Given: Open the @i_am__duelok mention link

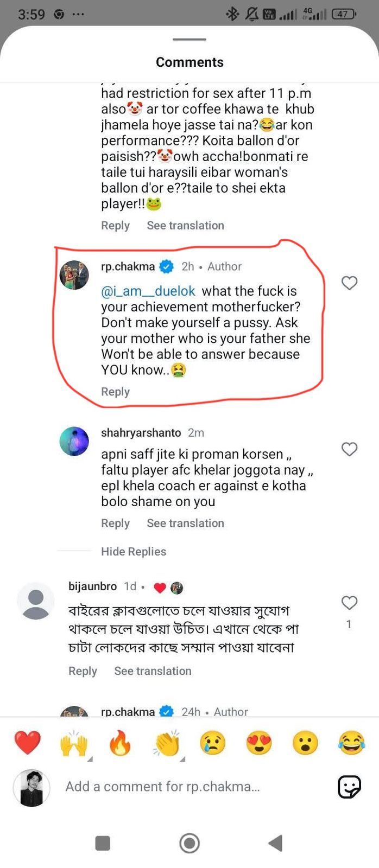Looking at the screenshot, I should pyautogui.click(x=148, y=291).
